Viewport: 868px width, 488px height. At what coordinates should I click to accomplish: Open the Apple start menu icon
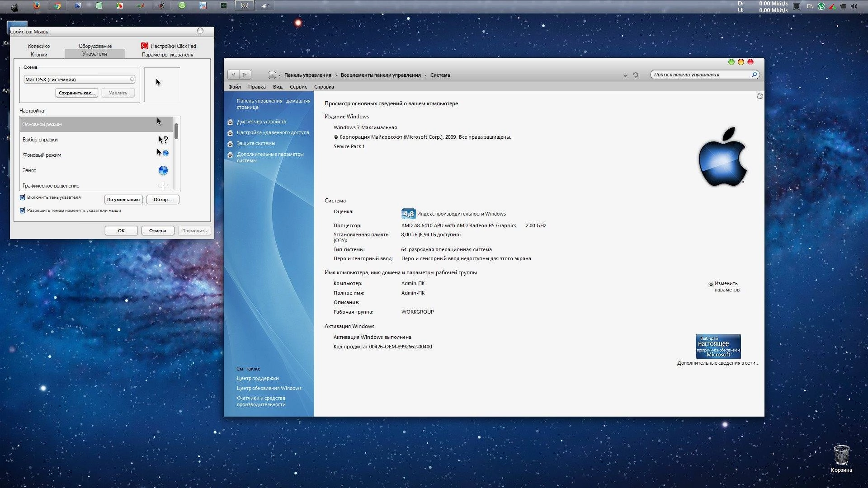[x=14, y=7]
